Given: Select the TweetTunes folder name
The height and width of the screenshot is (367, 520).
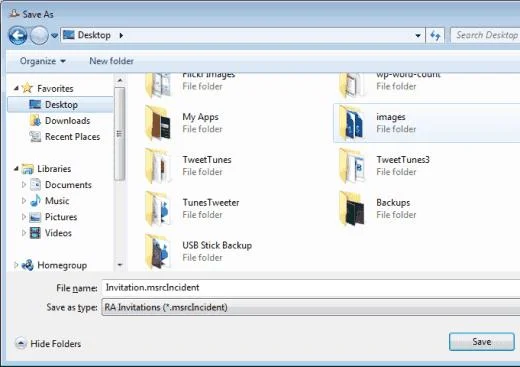Looking at the screenshot, I should coord(207,160).
